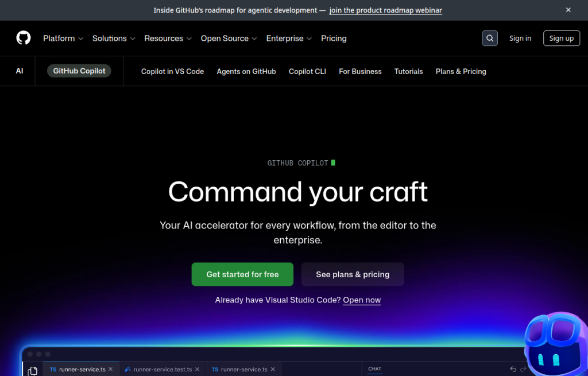Click the copy files icon in editor sidebar

click(33, 371)
